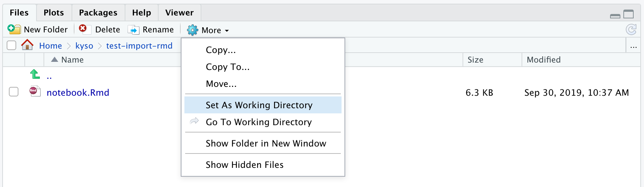Open the notebook.Rmd file link

pos(78,92)
